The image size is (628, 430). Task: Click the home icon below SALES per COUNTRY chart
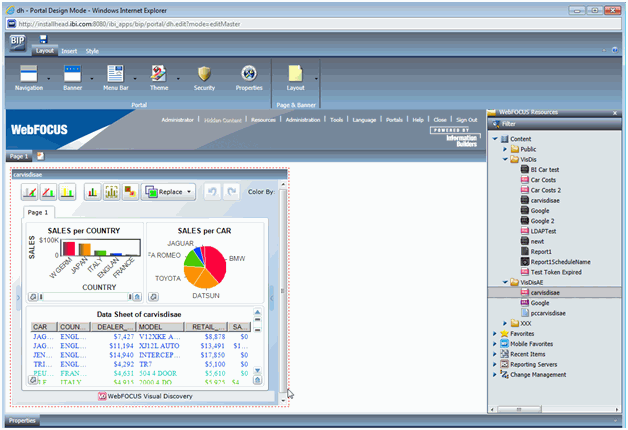coord(137,297)
